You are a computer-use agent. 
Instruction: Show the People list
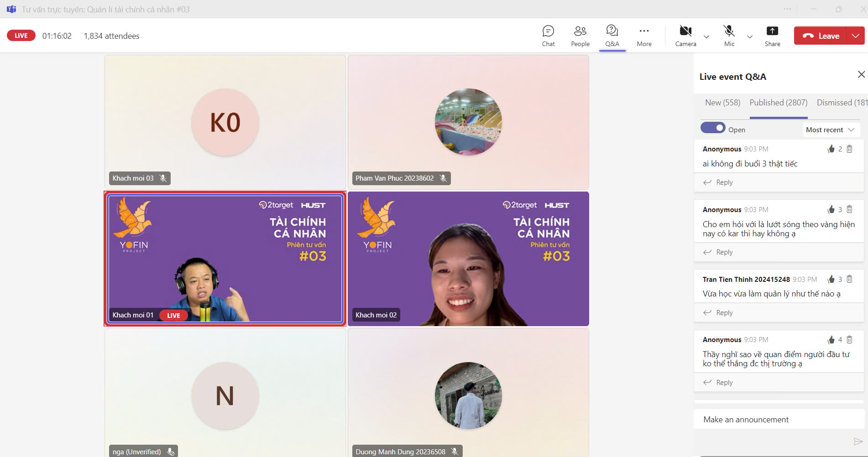[x=580, y=36]
